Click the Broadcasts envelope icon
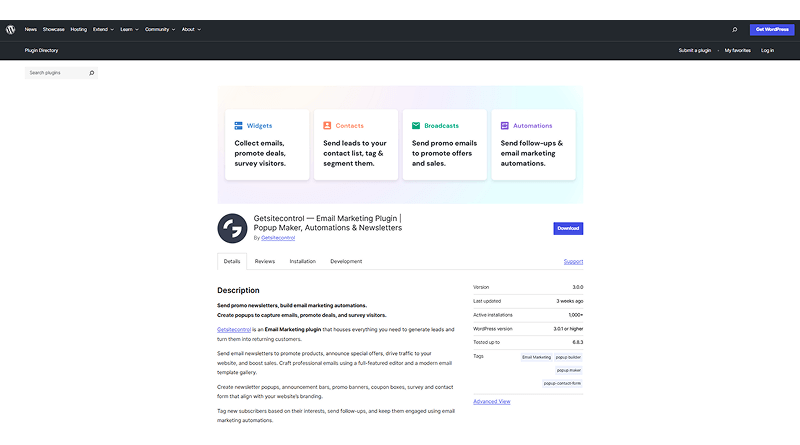This screenshot has height=445, width=800. (416, 126)
